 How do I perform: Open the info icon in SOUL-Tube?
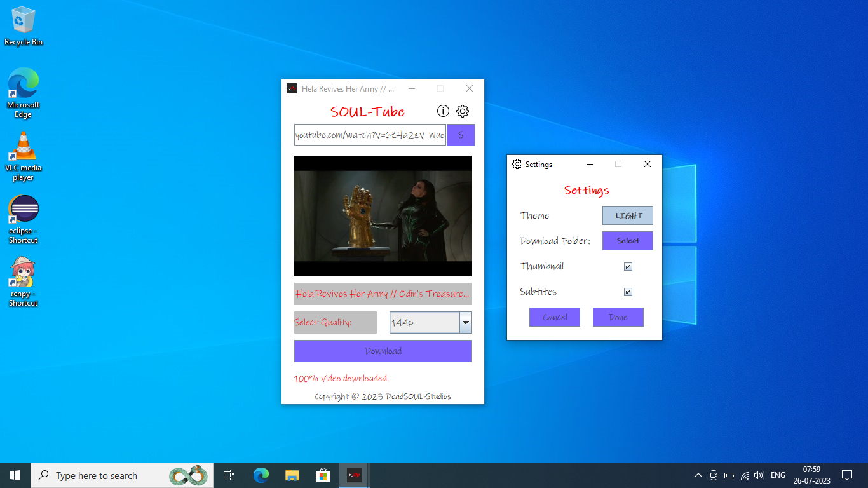[443, 111]
